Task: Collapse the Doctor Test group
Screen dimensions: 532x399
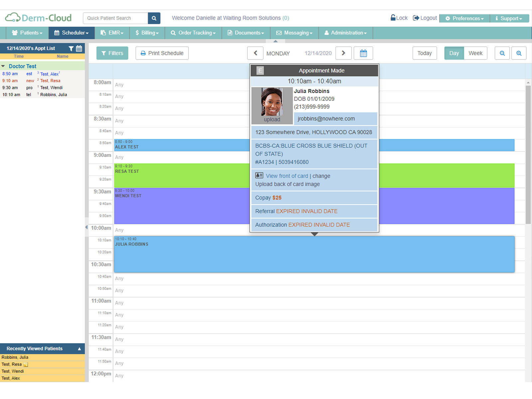Action: tap(3, 66)
